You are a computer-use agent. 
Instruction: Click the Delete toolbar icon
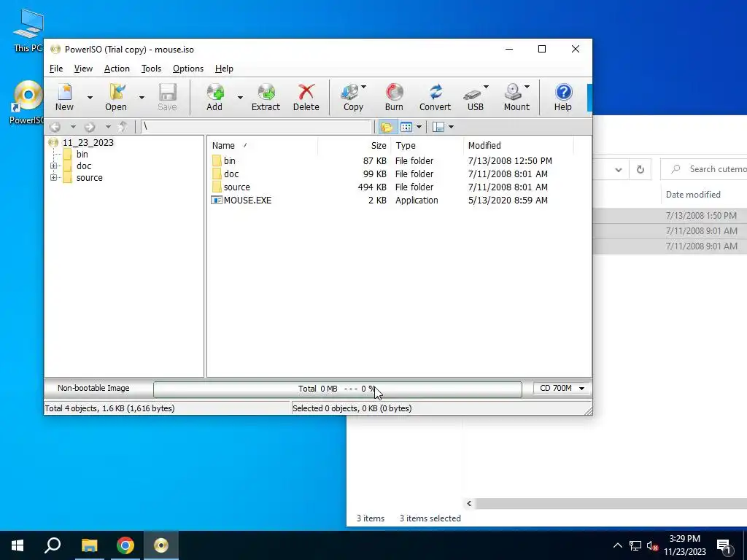[306, 97]
